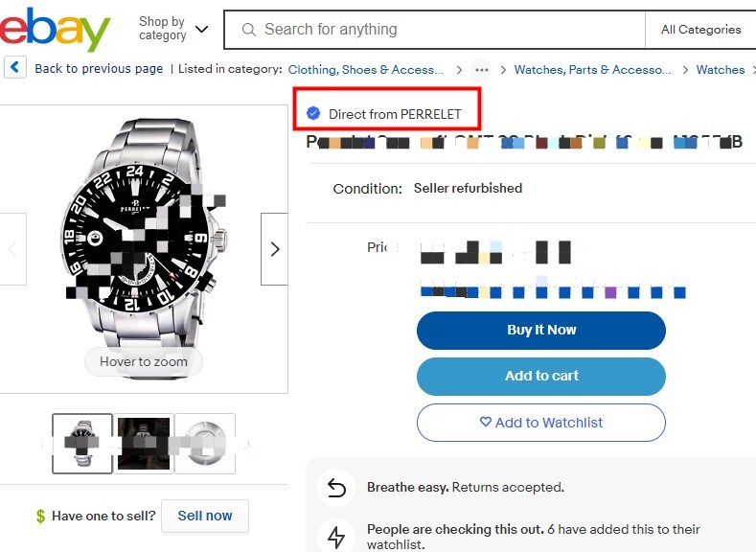This screenshot has height=552, width=756.
Task: Click the returns arrow icon
Action: (336, 488)
